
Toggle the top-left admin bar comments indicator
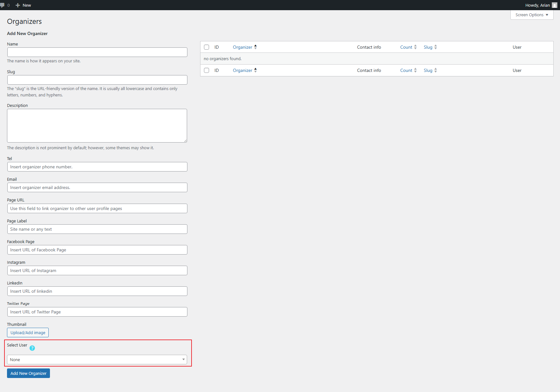tap(4, 5)
